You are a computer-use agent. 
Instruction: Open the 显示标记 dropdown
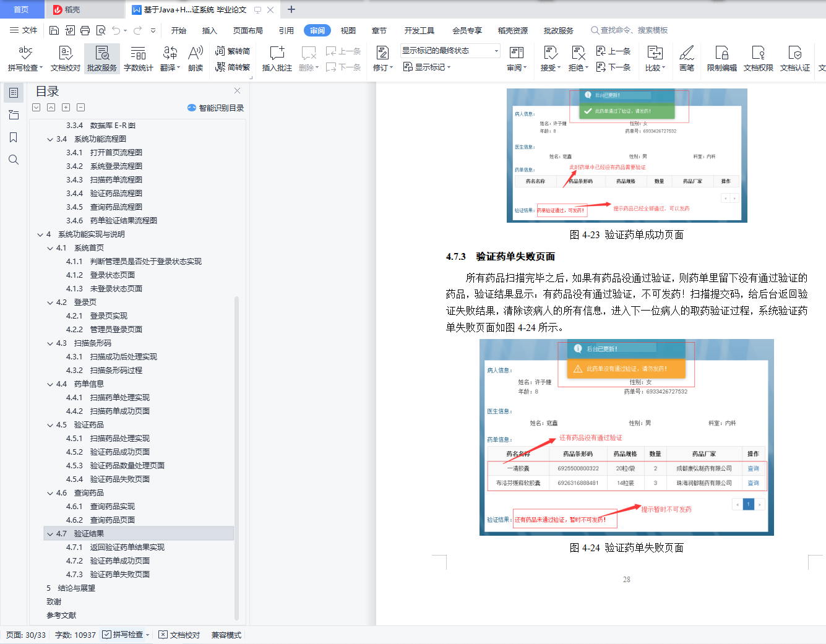coord(427,67)
